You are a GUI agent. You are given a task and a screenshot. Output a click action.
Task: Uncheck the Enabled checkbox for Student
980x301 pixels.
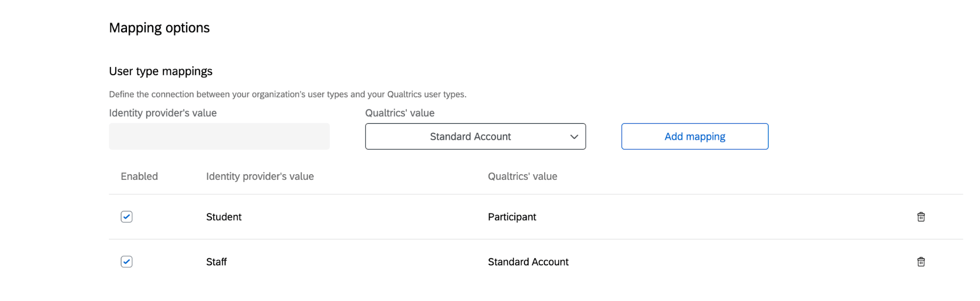[126, 217]
